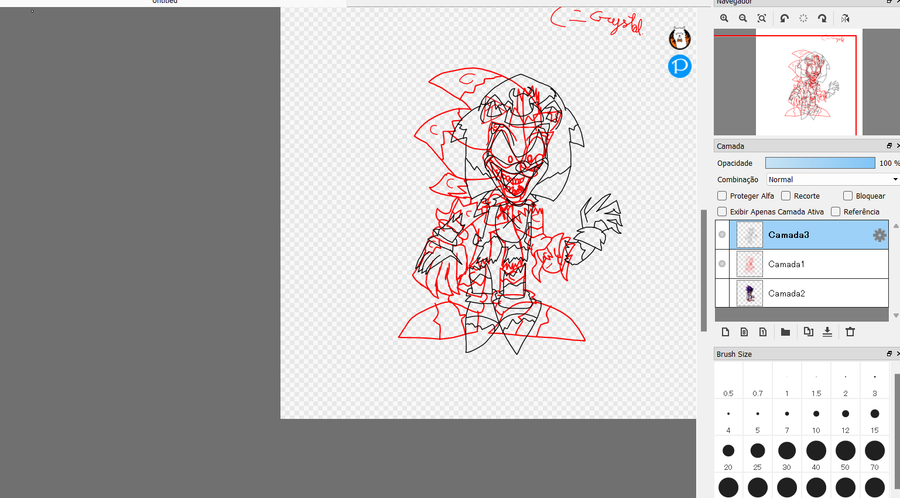Choose brush size 40
Image resolution: width=900 pixels, height=498 pixels.
pyautogui.click(x=816, y=454)
